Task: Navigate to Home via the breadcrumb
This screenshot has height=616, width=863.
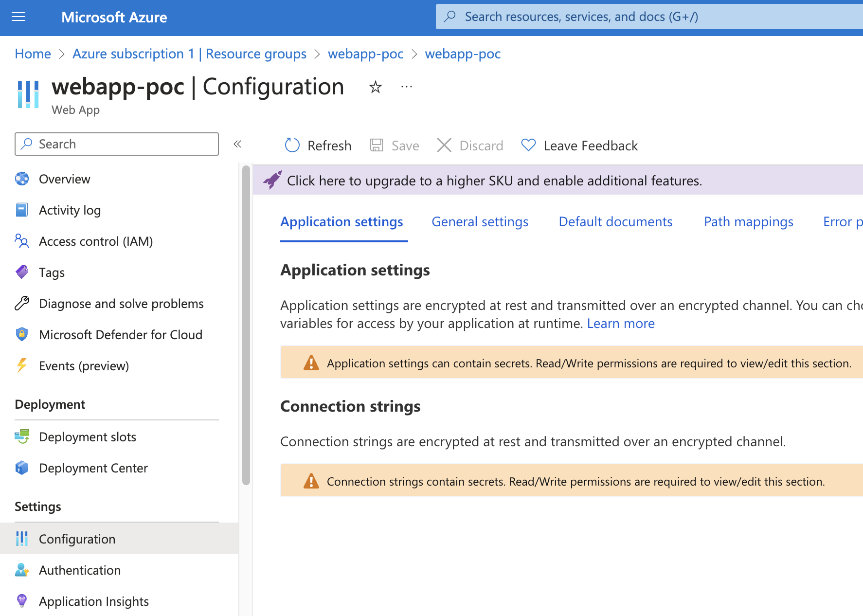Action: tap(32, 54)
